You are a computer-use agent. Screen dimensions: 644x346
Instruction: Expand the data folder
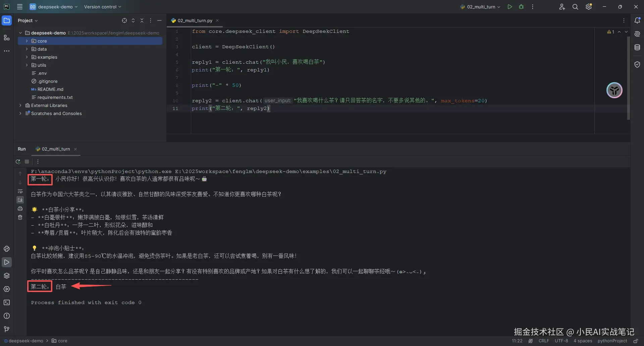tap(27, 49)
